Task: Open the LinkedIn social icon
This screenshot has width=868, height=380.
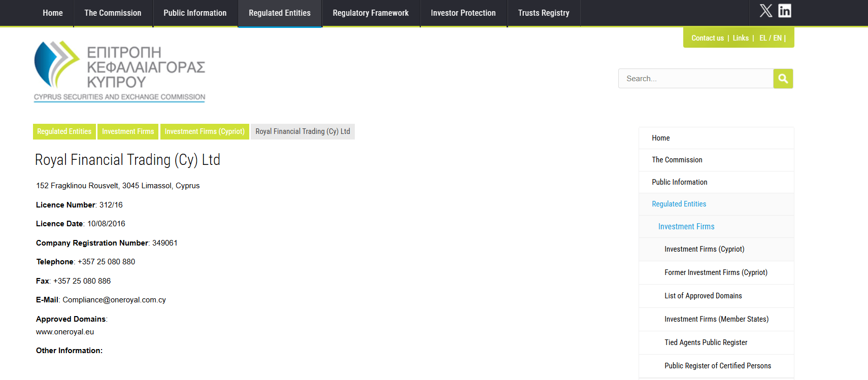Action: [785, 11]
